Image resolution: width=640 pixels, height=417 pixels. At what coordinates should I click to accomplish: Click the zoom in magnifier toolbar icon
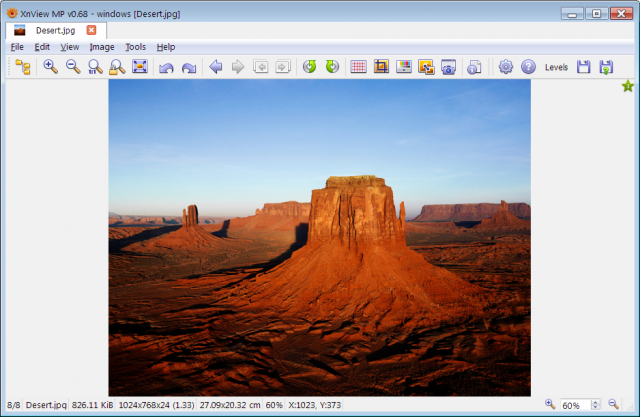coord(51,67)
